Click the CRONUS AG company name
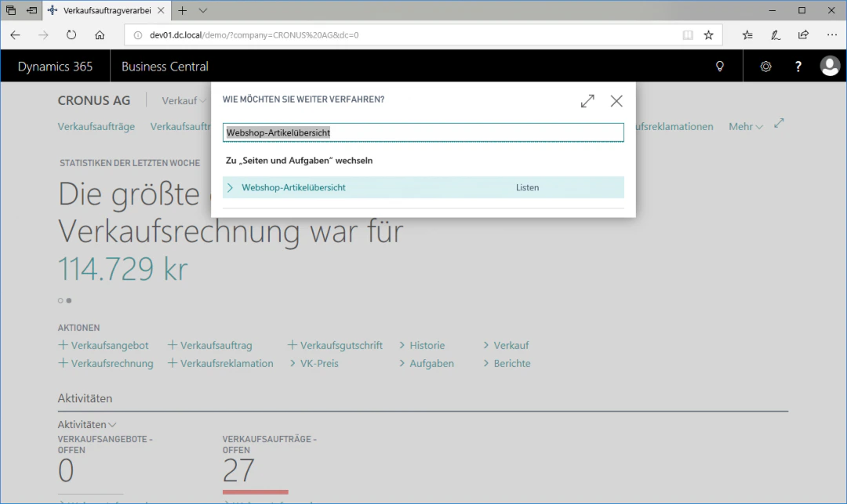Image resolution: width=847 pixels, height=504 pixels. pos(94,101)
